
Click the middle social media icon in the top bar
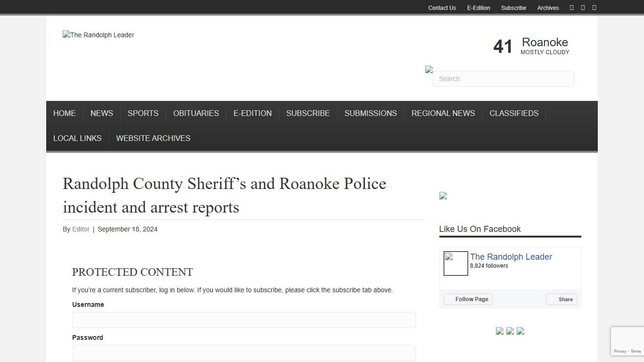pos(583,7)
